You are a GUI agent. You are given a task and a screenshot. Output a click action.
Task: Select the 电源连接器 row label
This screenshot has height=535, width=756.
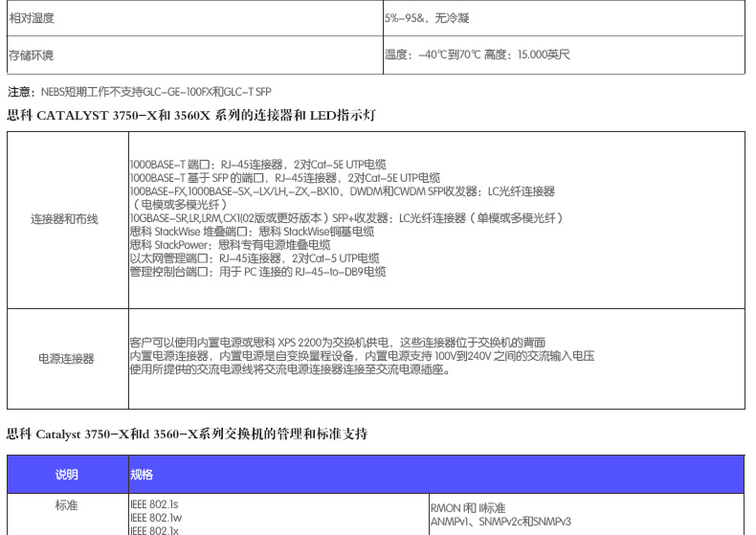67,359
